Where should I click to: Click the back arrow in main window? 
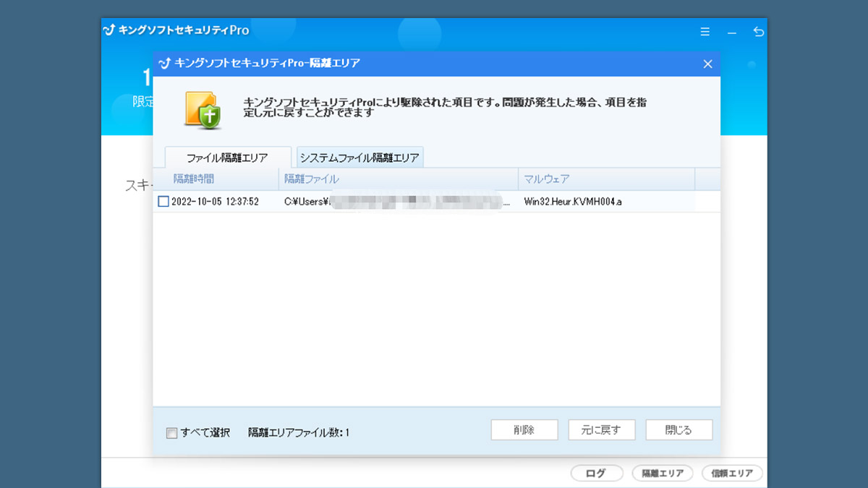point(758,32)
